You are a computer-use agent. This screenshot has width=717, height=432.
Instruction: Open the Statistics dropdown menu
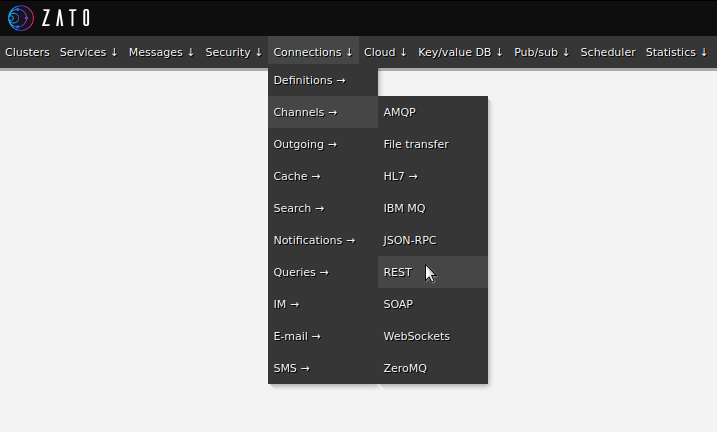click(676, 52)
